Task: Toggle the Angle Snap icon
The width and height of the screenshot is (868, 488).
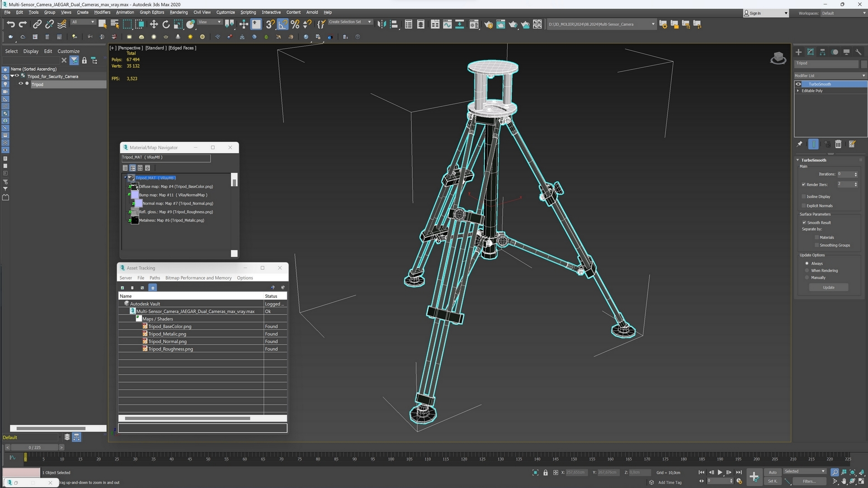Action: pyautogui.click(x=283, y=24)
